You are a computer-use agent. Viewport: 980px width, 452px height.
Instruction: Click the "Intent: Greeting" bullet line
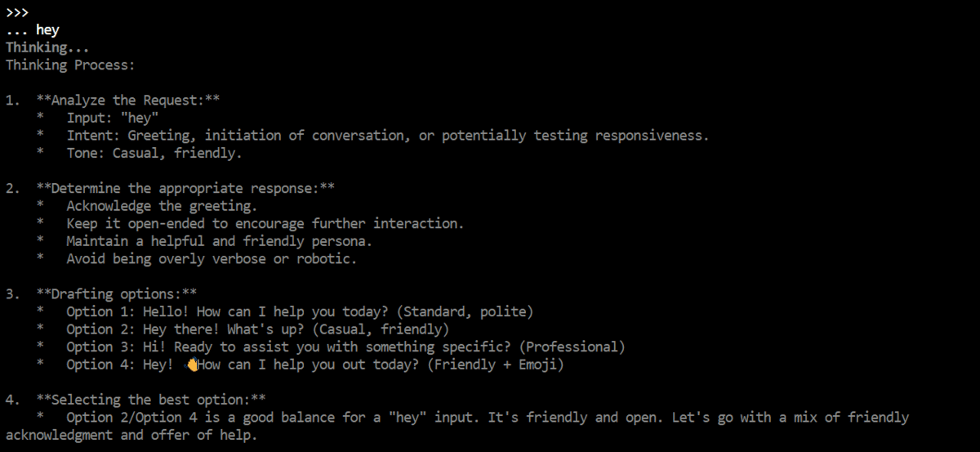point(387,136)
